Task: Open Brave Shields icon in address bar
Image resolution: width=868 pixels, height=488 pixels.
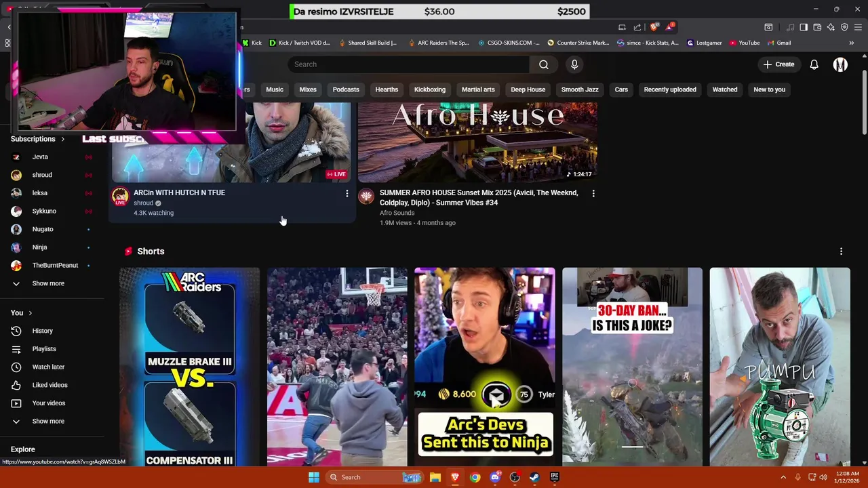Action: click(x=654, y=27)
